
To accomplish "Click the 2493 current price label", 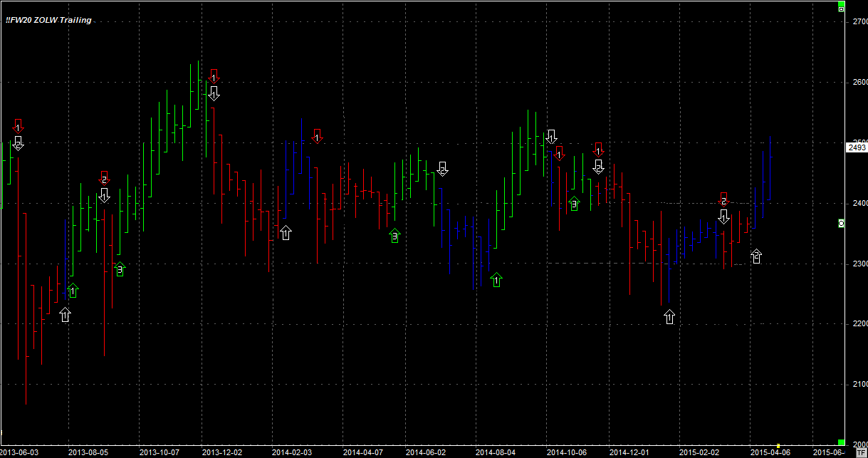I will [856, 147].
